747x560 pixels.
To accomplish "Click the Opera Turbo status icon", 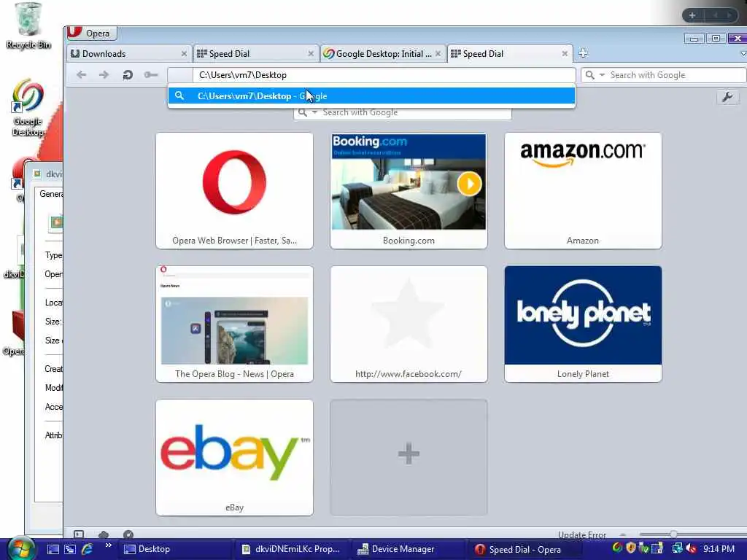I will coord(128,534).
